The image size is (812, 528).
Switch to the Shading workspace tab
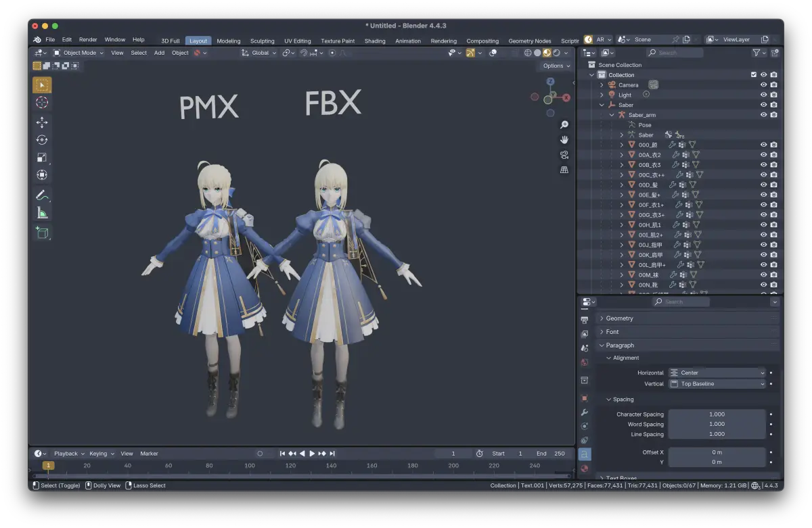pyautogui.click(x=375, y=41)
